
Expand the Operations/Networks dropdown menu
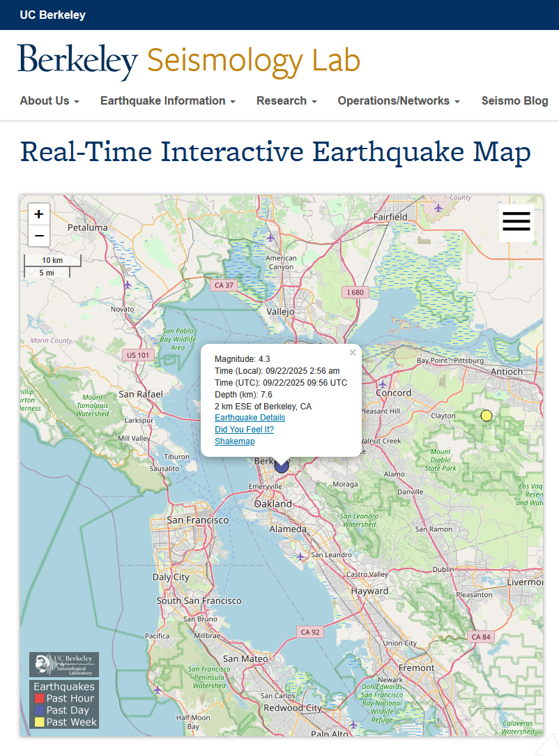tap(399, 100)
